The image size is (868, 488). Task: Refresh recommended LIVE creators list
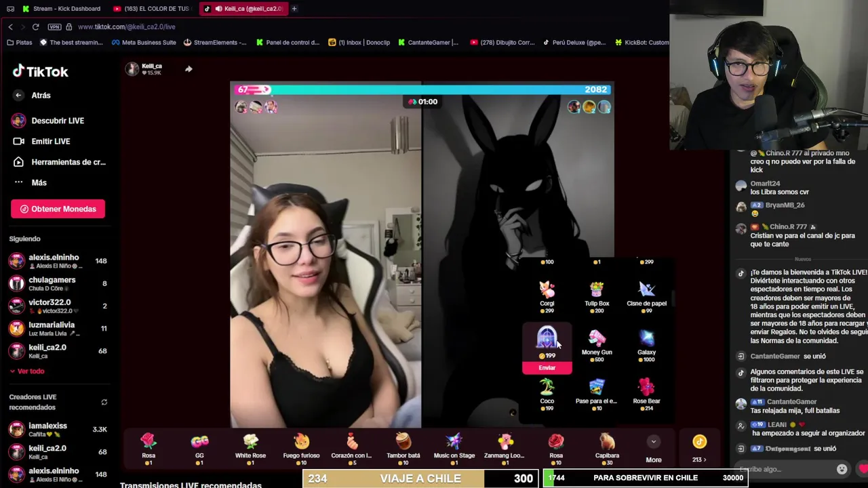[104, 402]
